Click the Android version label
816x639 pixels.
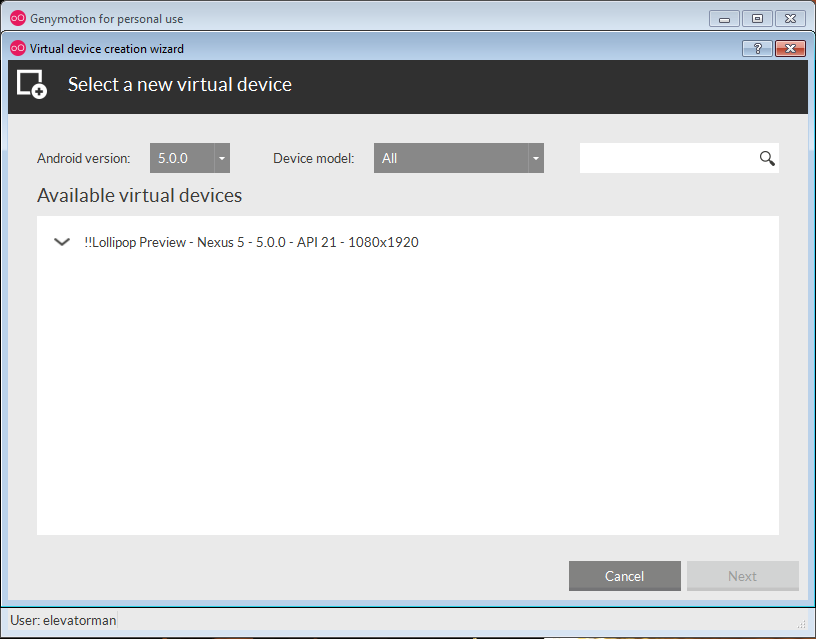pos(84,158)
